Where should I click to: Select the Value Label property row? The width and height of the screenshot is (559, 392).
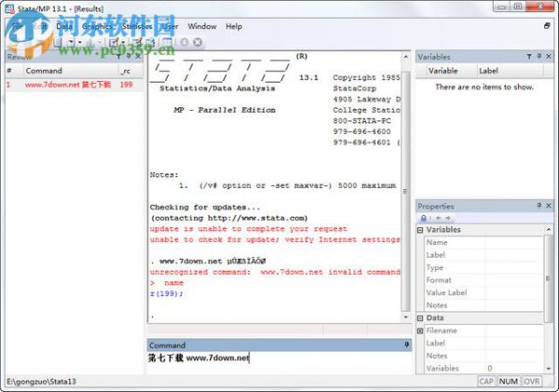[x=484, y=292]
